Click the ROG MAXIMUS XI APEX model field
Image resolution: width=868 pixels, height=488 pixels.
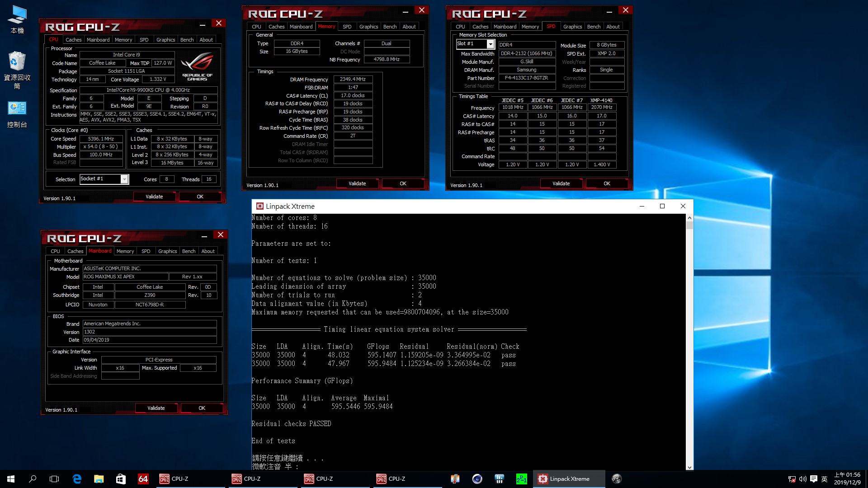[x=125, y=277]
